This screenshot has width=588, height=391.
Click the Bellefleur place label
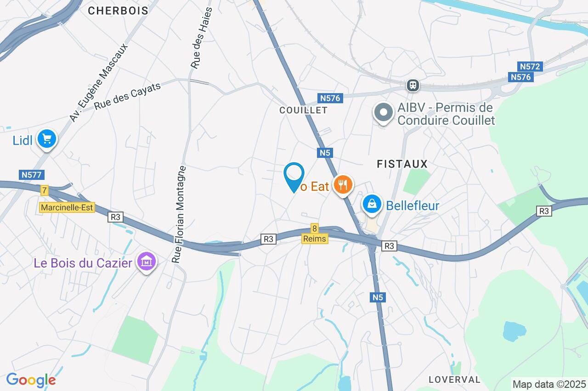click(x=413, y=205)
